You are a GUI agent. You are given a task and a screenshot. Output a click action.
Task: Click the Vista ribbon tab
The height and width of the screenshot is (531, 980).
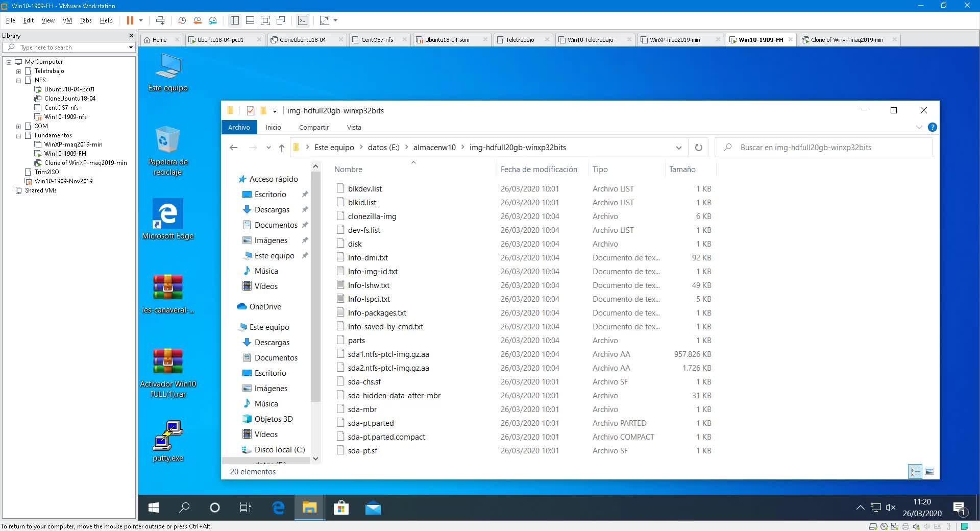click(354, 127)
